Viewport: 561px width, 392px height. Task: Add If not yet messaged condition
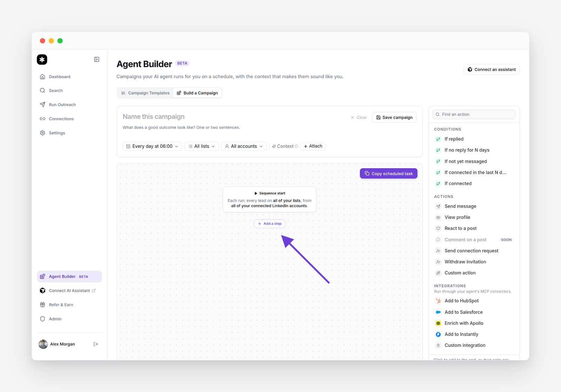click(x=474, y=161)
